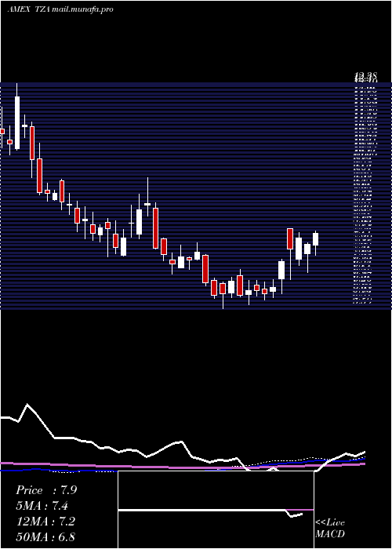
Task: Click the AMEX TZA mail.munafa.pro chart title
Action: 60,9
